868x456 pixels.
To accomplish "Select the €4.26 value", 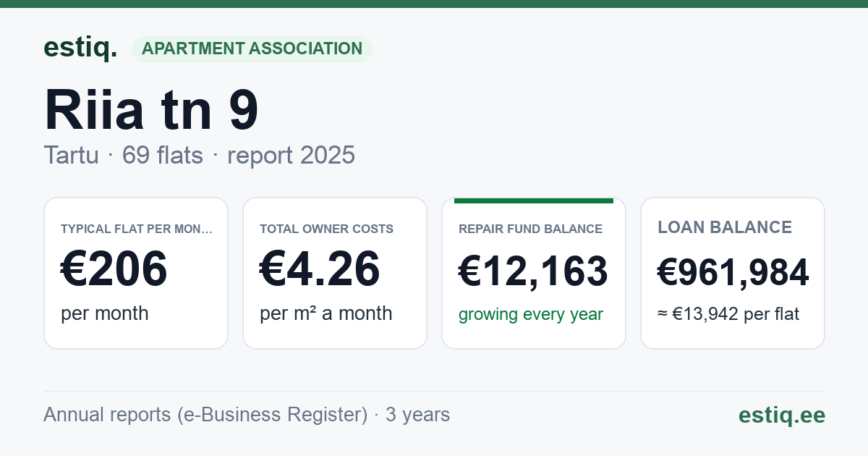I will (x=320, y=269).
